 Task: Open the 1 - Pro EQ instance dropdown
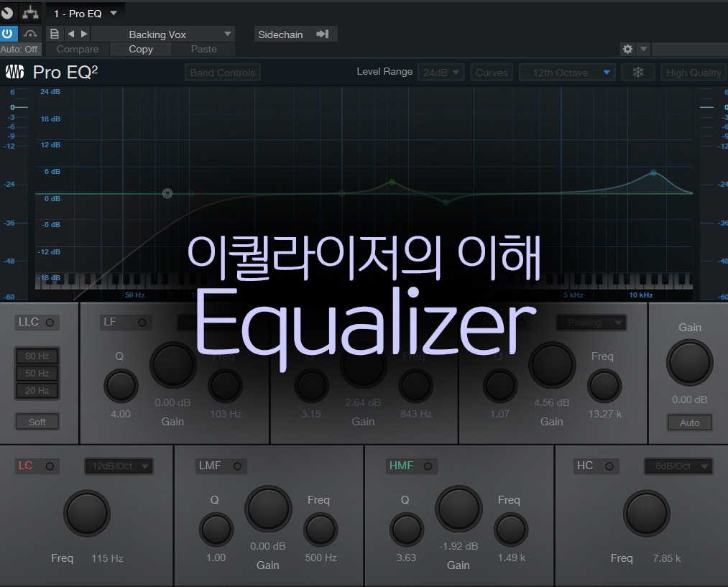(x=85, y=14)
